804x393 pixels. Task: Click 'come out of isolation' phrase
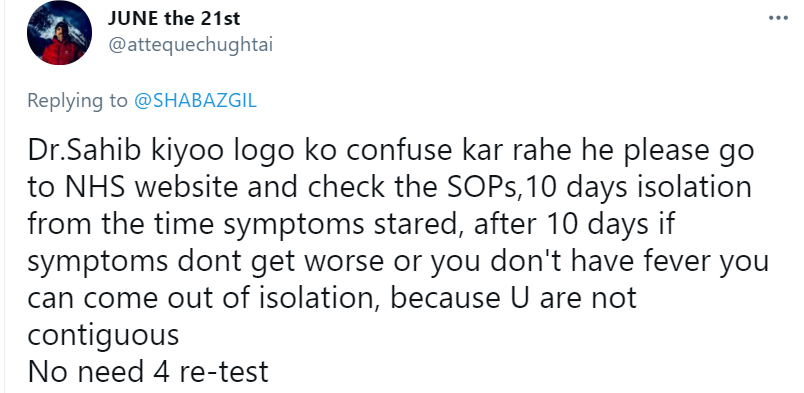coord(231,298)
